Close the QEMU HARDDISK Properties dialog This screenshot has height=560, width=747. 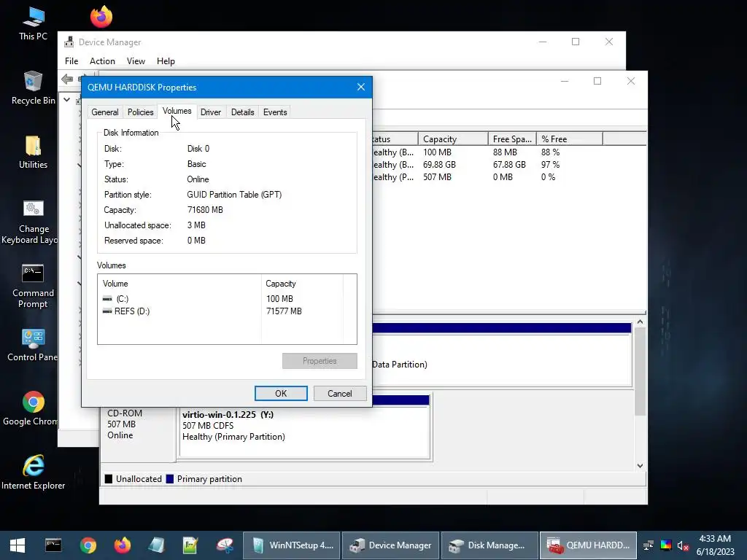coord(360,87)
